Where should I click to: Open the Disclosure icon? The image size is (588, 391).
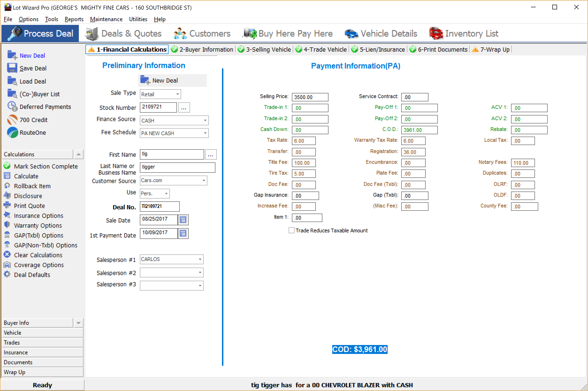click(7, 195)
